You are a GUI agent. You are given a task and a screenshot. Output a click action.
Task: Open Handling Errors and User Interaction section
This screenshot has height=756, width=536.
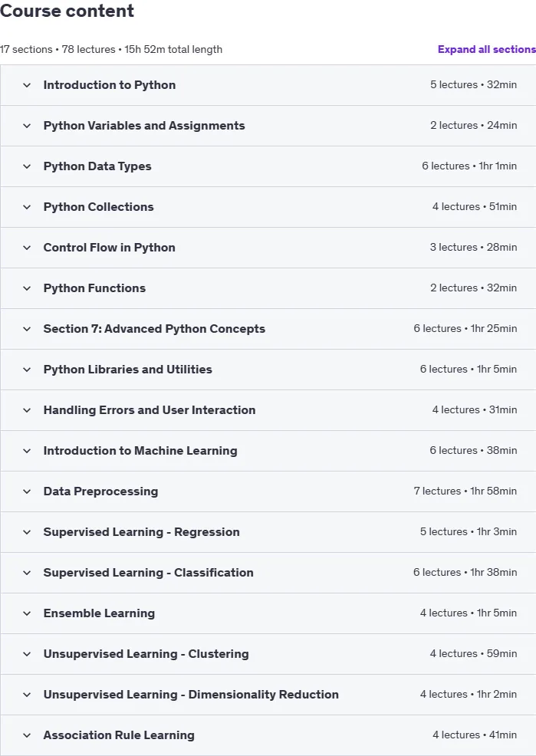pos(150,410)
